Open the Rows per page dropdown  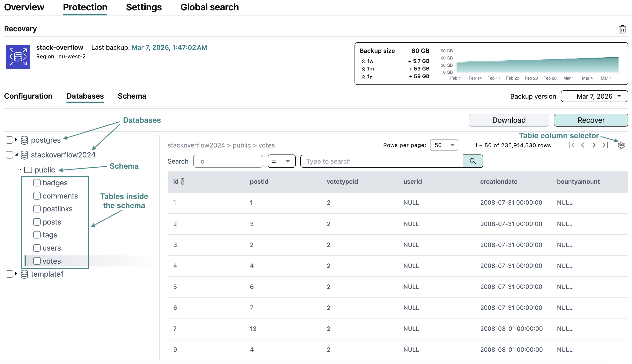coord(444,145)
